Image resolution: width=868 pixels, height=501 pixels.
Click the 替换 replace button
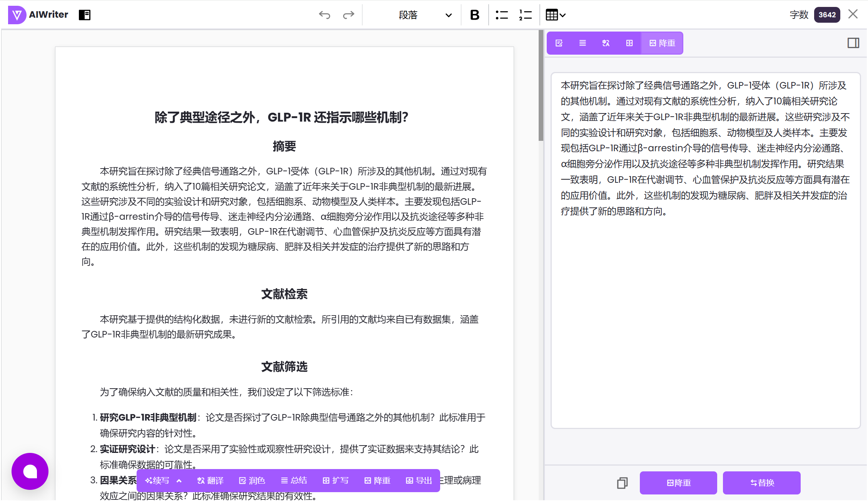coord(761,483)
